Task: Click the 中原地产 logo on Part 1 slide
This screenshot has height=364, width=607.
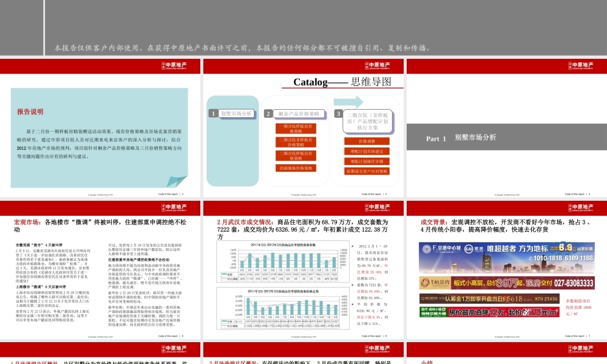Action: pyautogui.click(x=581, y=66)
